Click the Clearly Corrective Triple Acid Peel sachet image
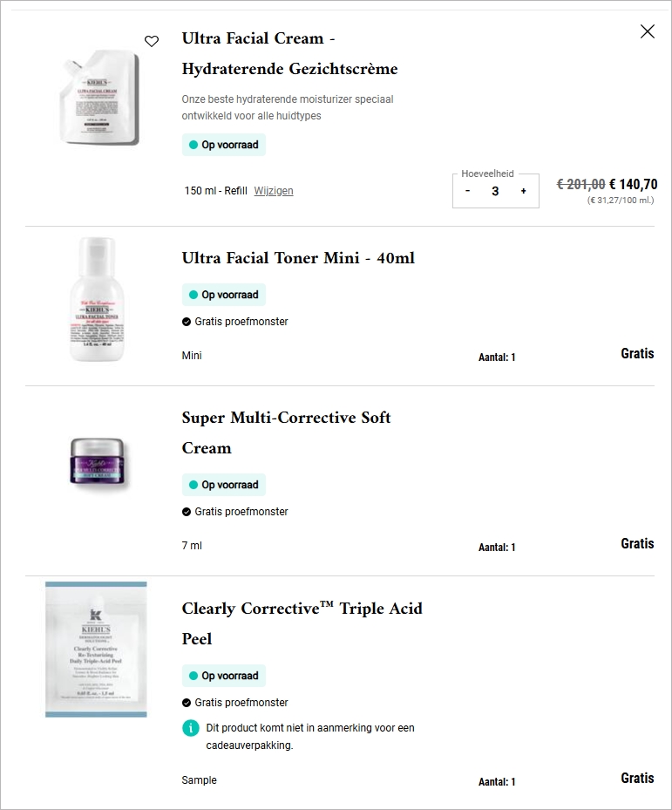 96,650
